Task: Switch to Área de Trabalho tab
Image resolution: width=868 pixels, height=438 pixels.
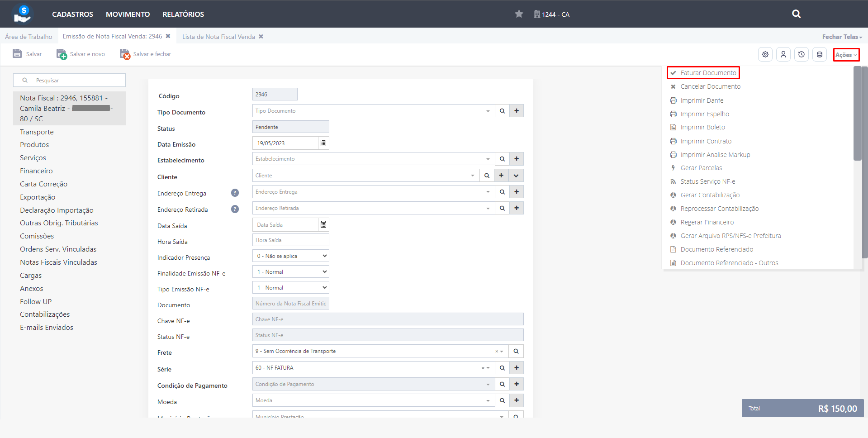Action: pos(28,37)
